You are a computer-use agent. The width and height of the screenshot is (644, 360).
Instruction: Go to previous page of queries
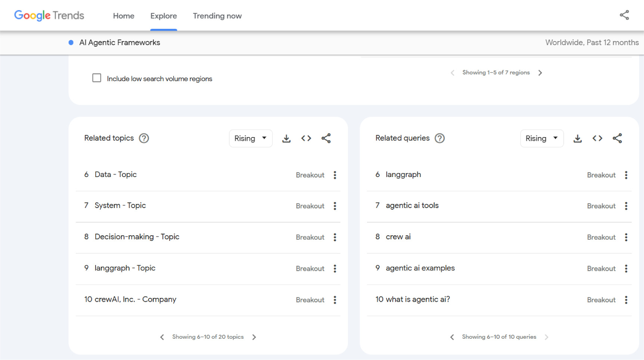pos(452,337)
